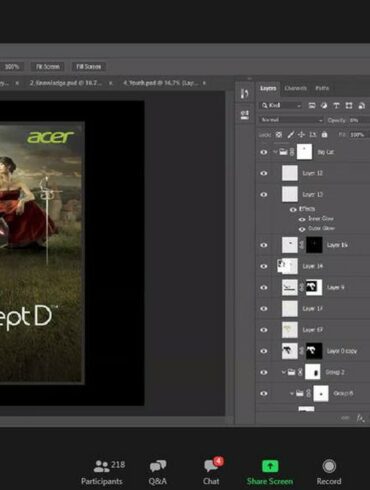Select the Layer 14 thumbnail
Screen dimensions: 370x490
point(289,266)
